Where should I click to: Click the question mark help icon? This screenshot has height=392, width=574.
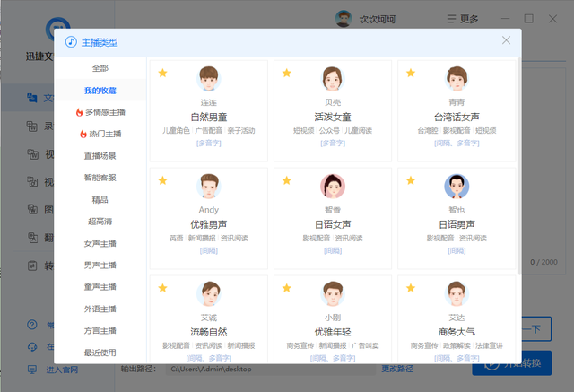32,325
